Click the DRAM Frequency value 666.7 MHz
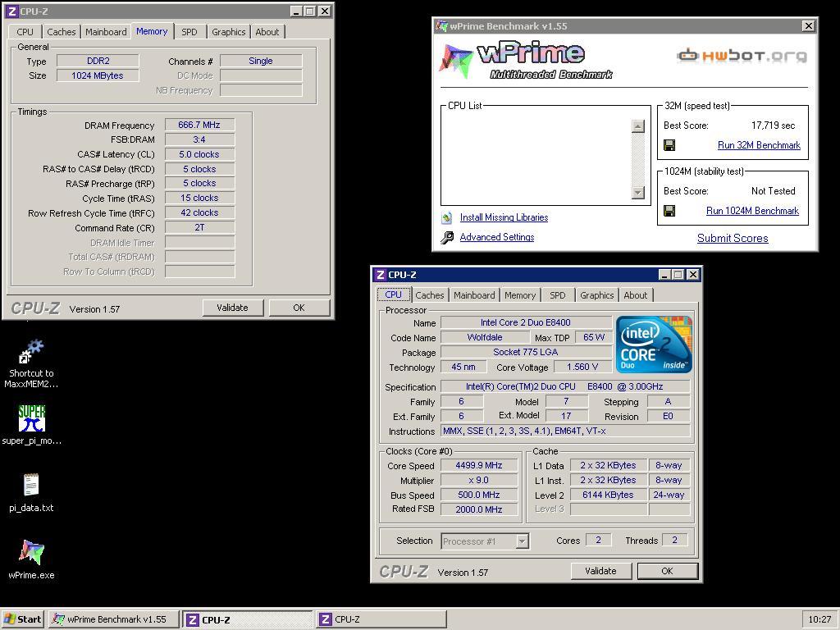 [x=199, y=125]
